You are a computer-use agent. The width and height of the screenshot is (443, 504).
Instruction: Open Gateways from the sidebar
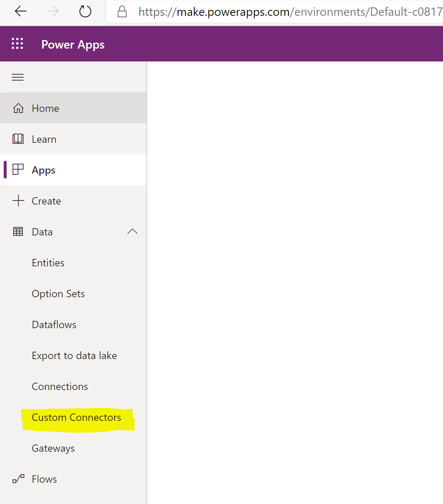coord(53,448)
